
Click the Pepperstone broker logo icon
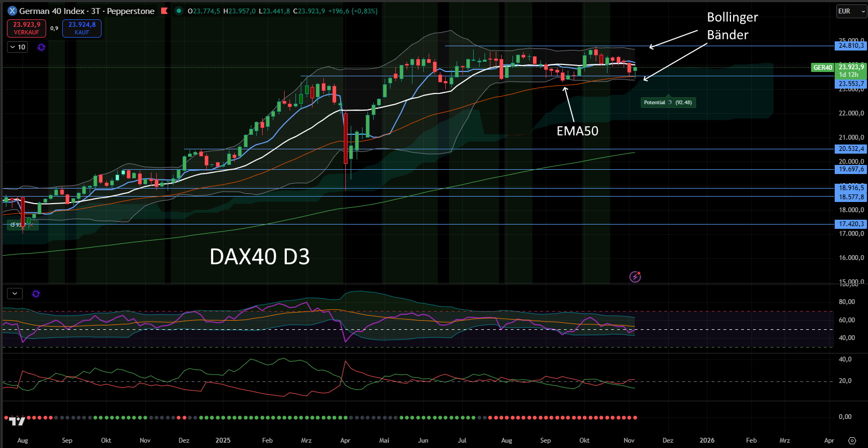coord(12,11)
